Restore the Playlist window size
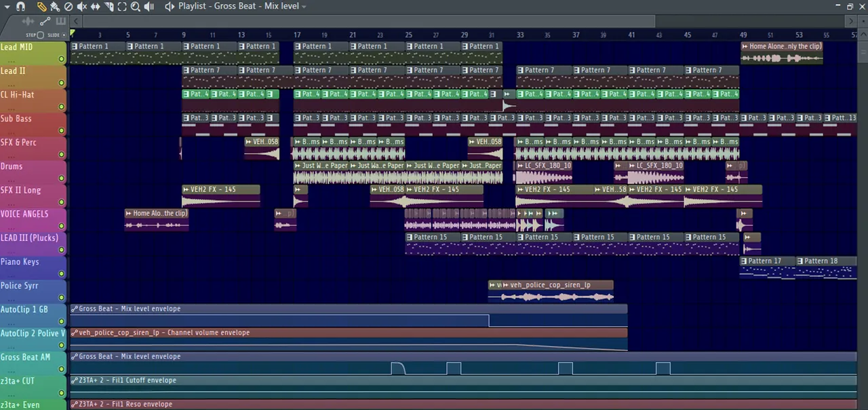This screenshot has height=410, width=868. pos(850,6)
